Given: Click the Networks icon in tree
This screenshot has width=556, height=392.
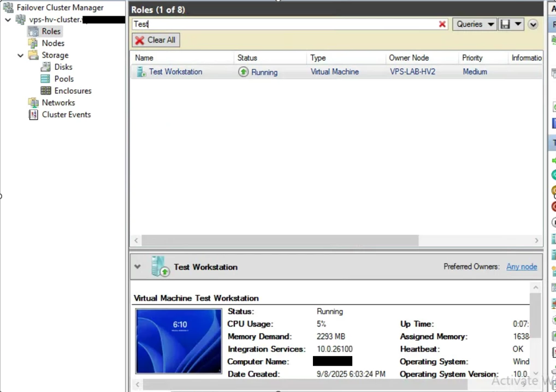Looking at the screenshot, I should click(33, 103).
